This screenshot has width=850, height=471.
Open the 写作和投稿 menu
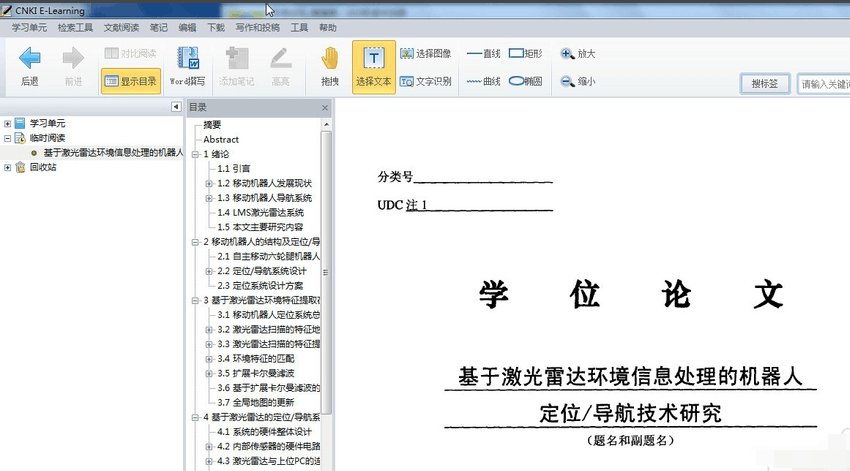pos(257,28)
